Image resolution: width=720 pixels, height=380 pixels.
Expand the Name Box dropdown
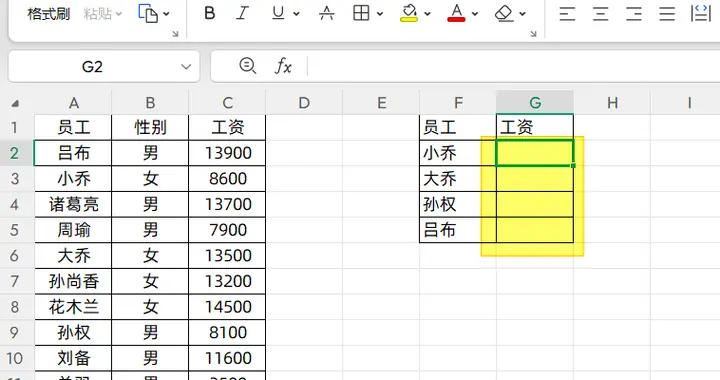[186, 67]
